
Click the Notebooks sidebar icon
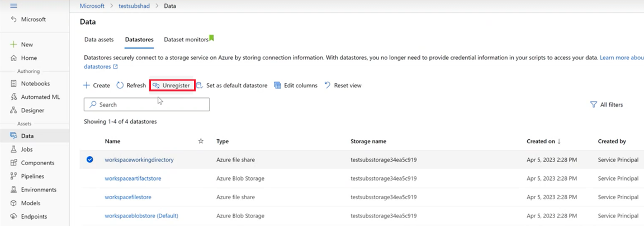click(x=14, y=83)
